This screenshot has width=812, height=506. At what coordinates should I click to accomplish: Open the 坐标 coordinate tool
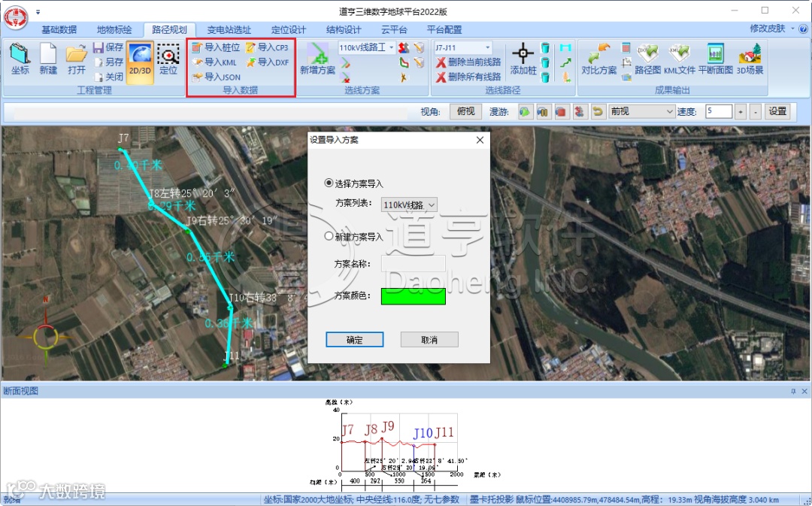[20, 59]
